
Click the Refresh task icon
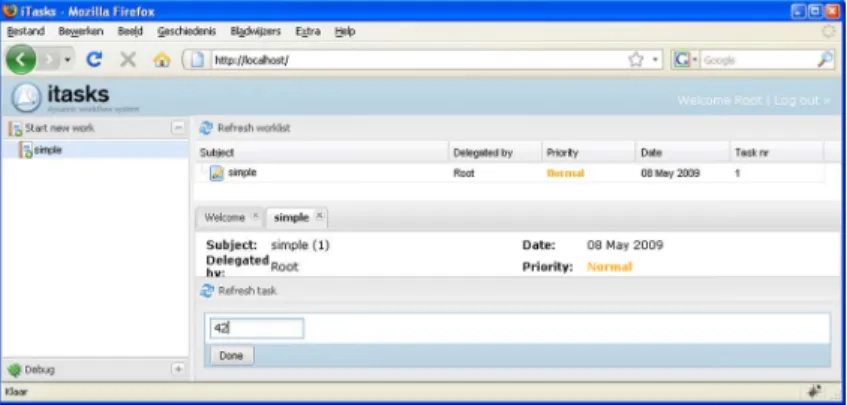point(206,291)
